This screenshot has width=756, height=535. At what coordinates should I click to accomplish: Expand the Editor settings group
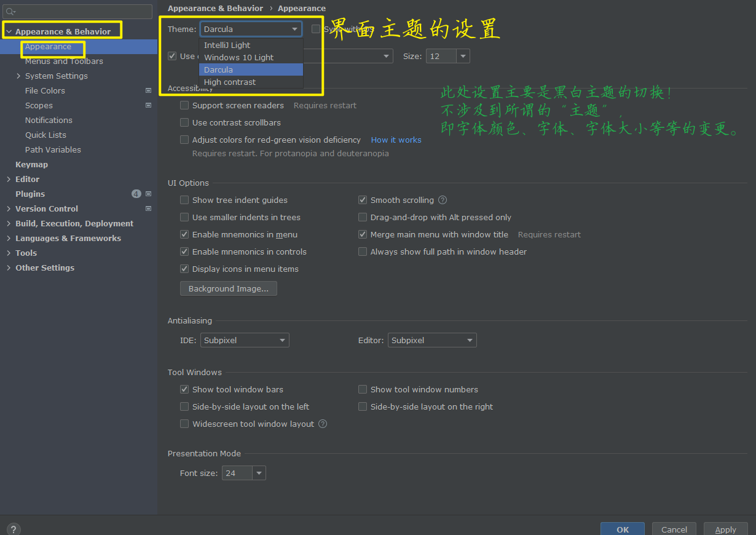click(9, 179)
